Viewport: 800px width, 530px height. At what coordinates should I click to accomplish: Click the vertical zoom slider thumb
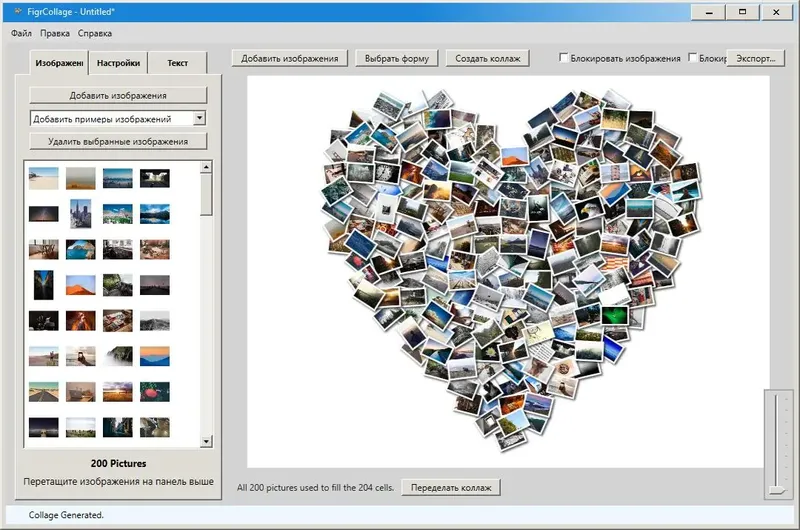(x=778, y=490)
